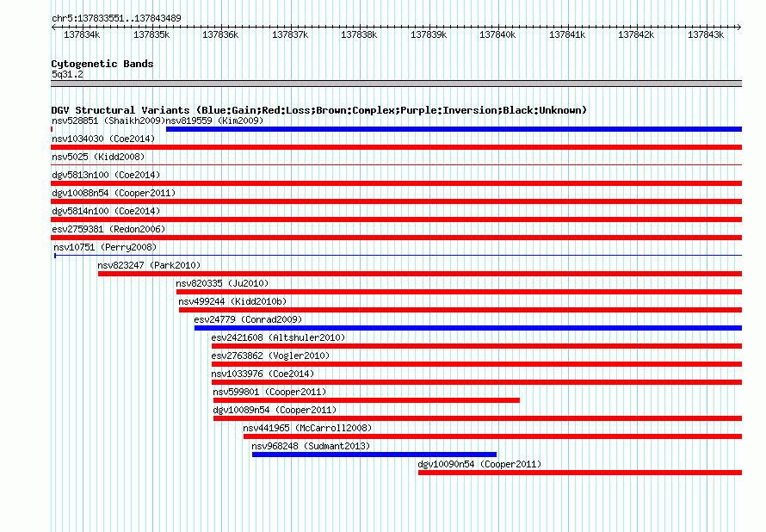Click the nsv819559 (Kim2009) variant label

point(215,121)
